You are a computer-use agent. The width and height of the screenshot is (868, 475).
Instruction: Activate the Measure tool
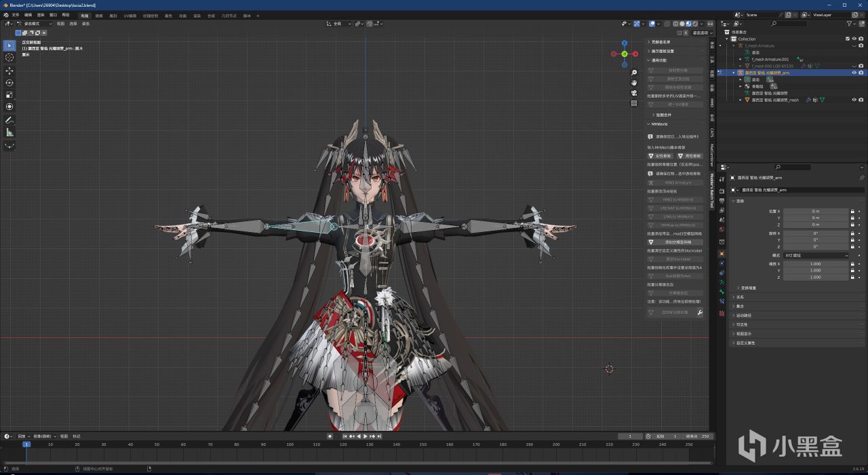click(x=9, y=132)
